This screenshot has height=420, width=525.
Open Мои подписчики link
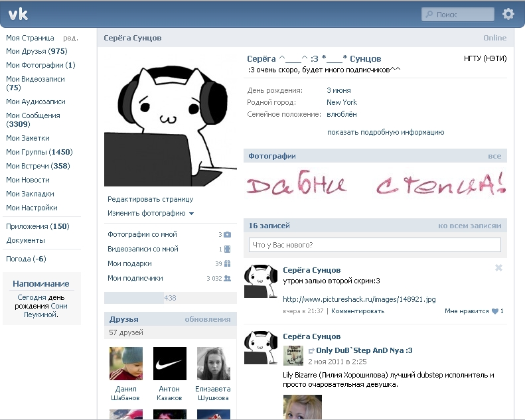(135, 278)
